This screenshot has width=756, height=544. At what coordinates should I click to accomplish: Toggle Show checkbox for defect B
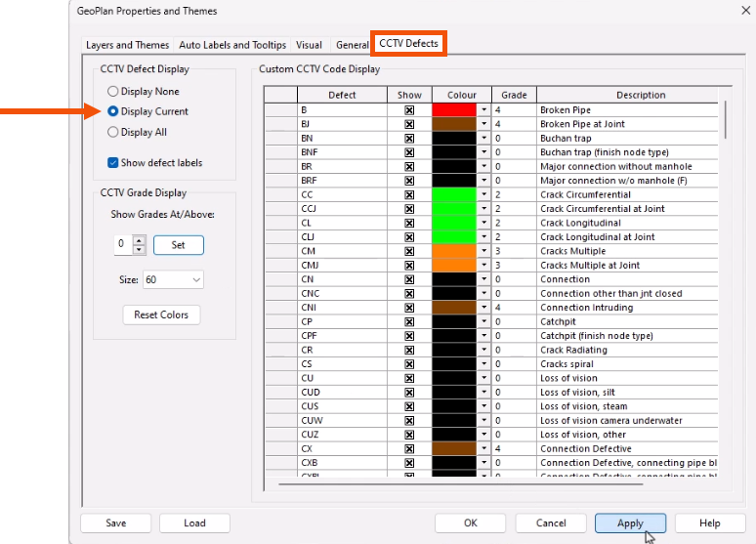coord(409,110)
